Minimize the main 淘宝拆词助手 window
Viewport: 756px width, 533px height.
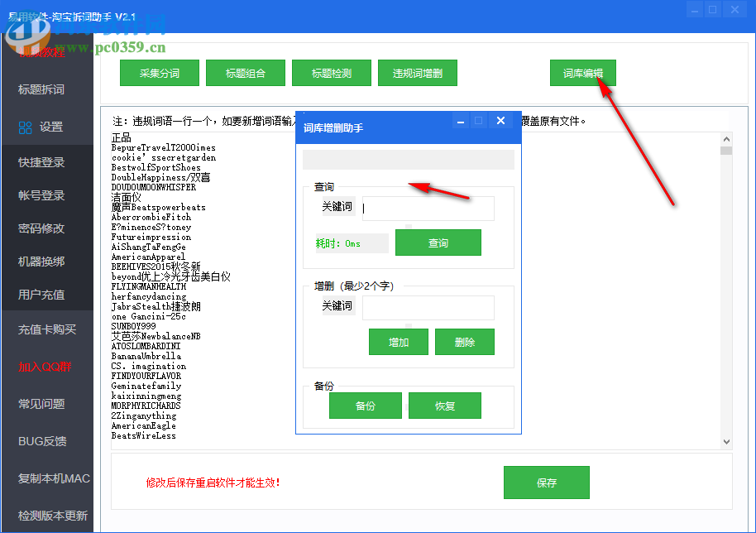(694, 10)
